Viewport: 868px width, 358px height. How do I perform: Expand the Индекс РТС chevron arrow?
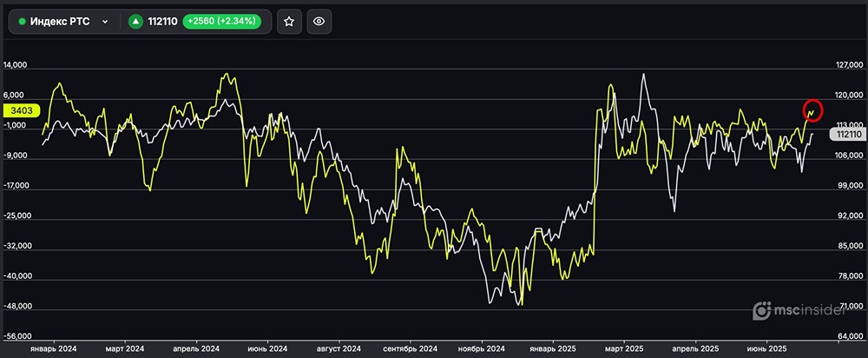click(x=105, y=22)
